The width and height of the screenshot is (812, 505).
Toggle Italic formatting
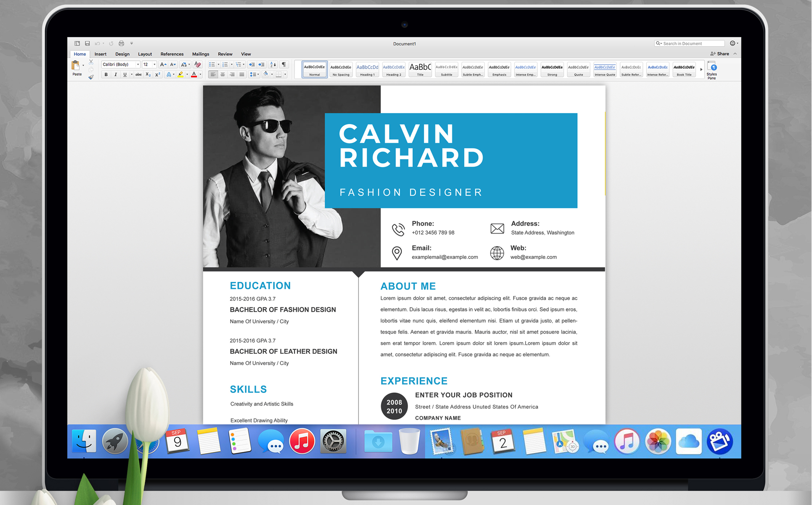pyautogui.click(x=115, y=74)
